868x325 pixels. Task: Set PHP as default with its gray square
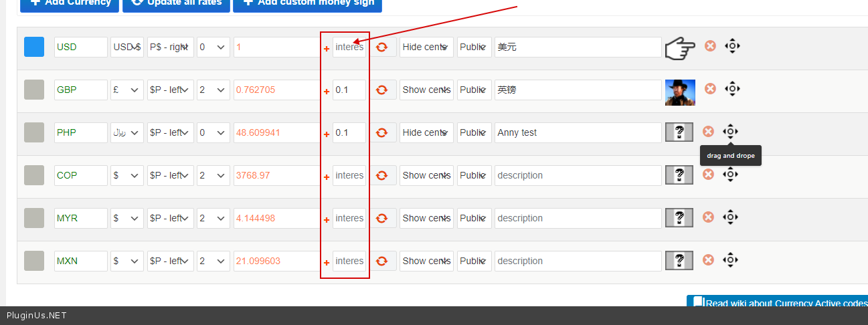(x=34, y=132)
